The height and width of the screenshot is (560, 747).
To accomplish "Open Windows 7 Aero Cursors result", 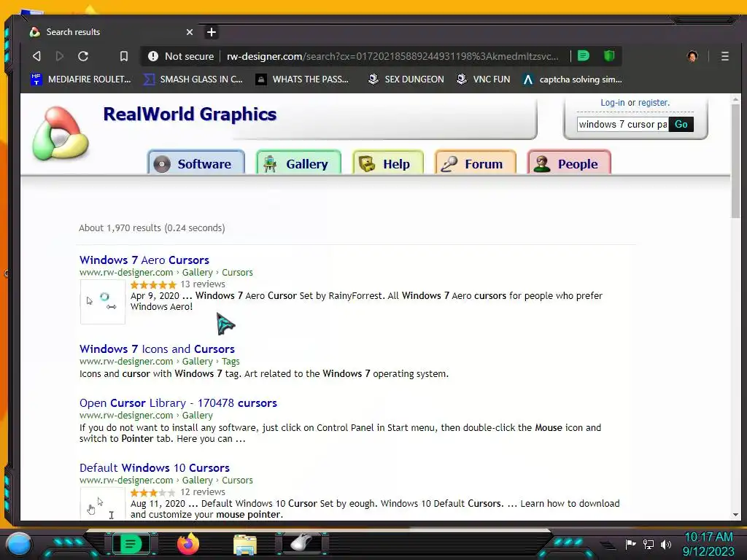I will (144, 260).
